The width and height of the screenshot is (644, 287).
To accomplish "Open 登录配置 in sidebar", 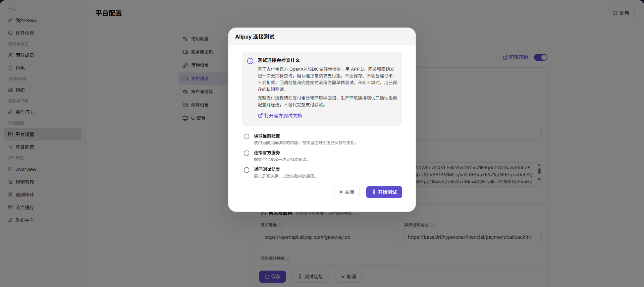I will pos(43,147).
